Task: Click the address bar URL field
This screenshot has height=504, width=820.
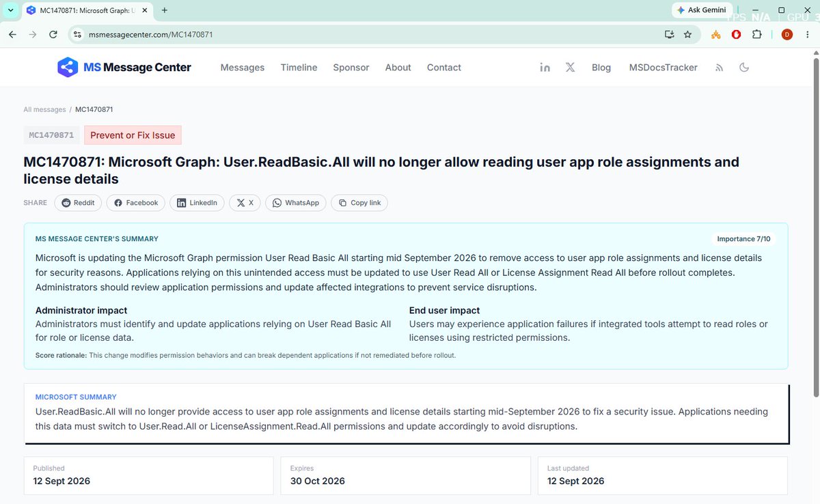Action: (369, 34)
